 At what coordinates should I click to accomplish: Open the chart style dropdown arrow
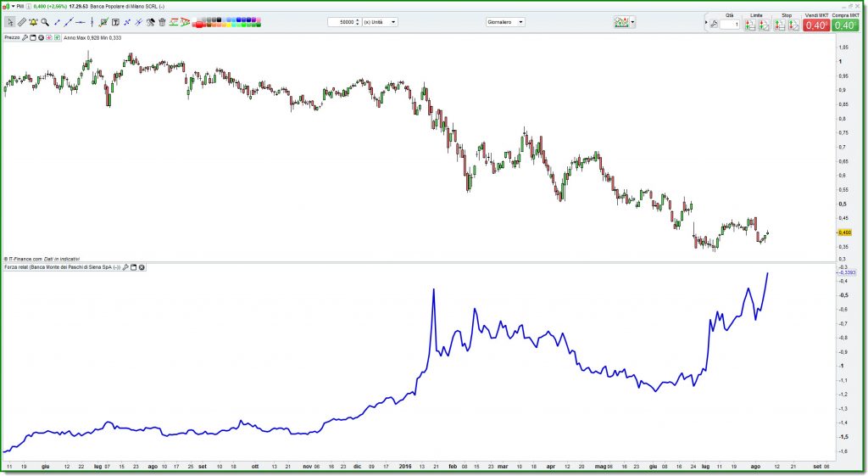632,22
